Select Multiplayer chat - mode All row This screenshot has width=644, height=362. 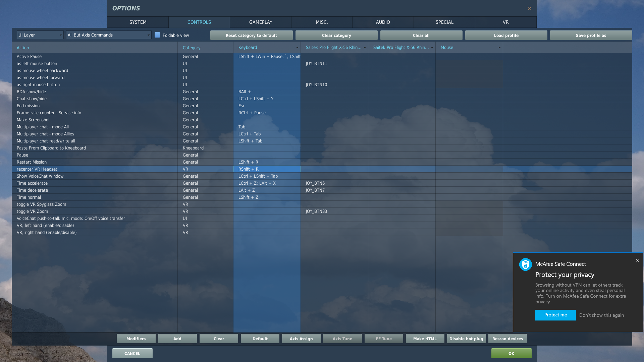click(322, 127)
